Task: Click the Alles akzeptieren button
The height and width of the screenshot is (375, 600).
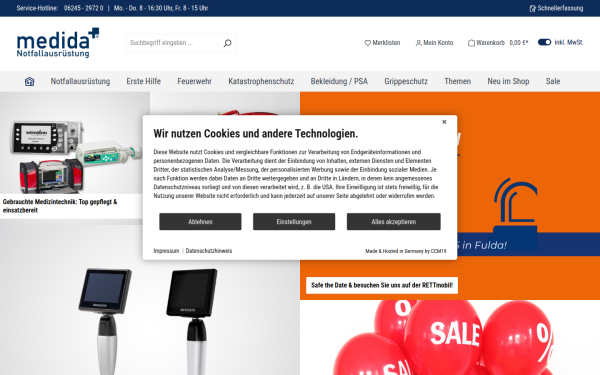Action: click(394, 222)
